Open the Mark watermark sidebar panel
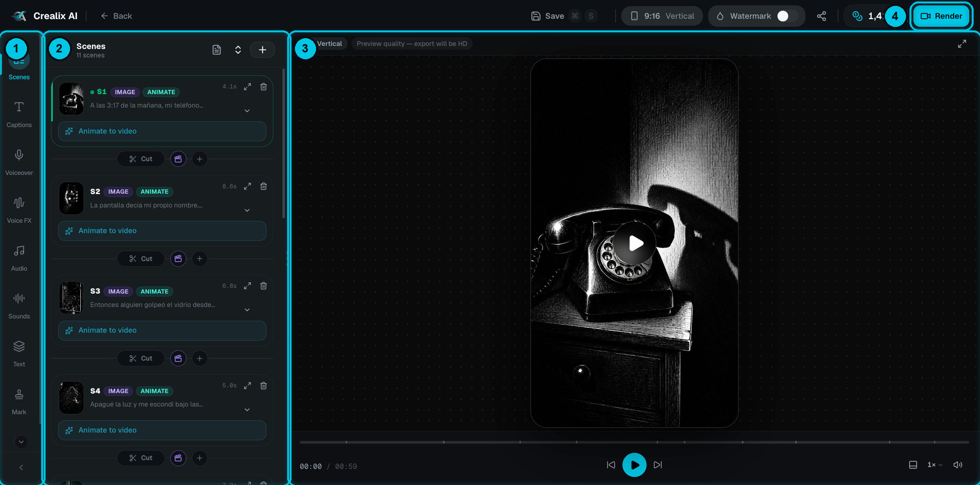 [x=19, y=402]
